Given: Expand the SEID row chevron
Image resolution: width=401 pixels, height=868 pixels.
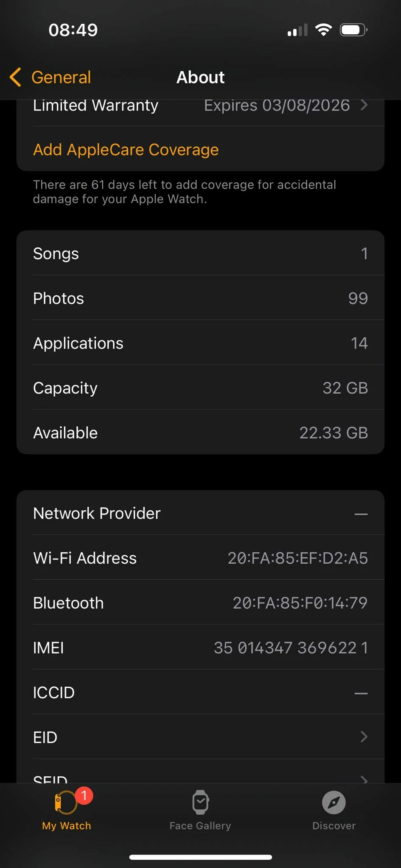Looking at the screenshot, I should click(x=364, y=779).
